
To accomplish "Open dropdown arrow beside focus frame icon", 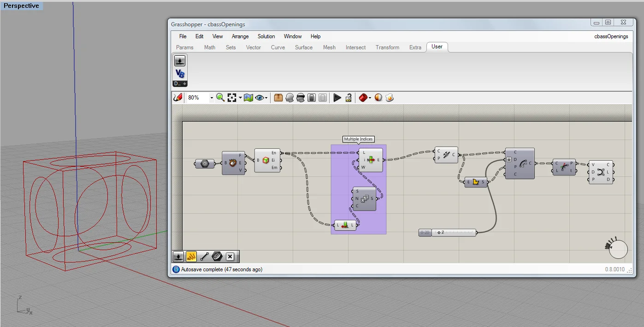I will click(x=240, y=98).
